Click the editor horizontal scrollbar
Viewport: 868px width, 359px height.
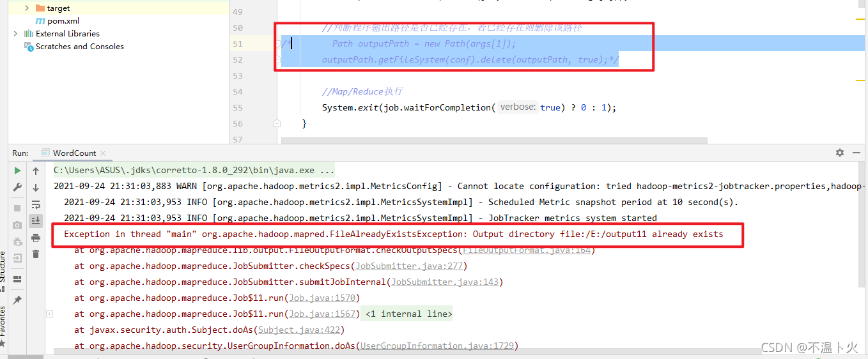coord(494,140)
